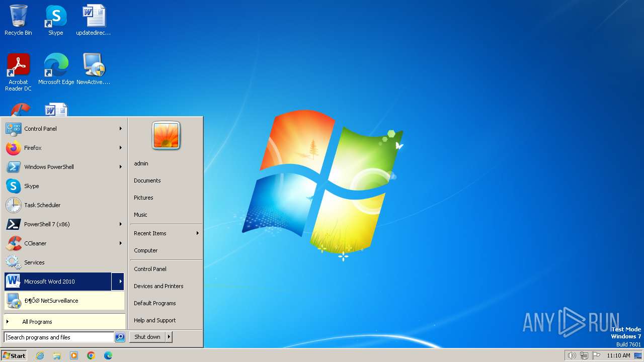Open the NewActive desktop shortcut
Viewport: 644px width, 362px height.
point(94,69)
